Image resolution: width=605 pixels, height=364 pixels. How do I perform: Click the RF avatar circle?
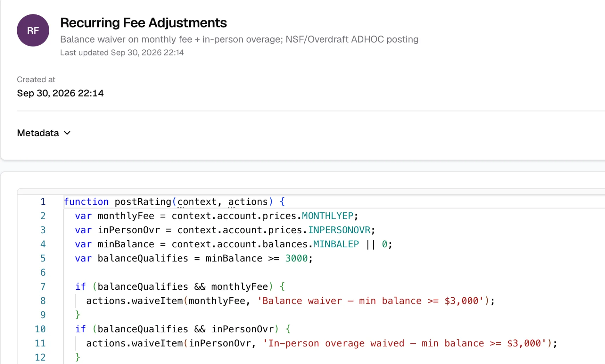[x=33, y=30]
